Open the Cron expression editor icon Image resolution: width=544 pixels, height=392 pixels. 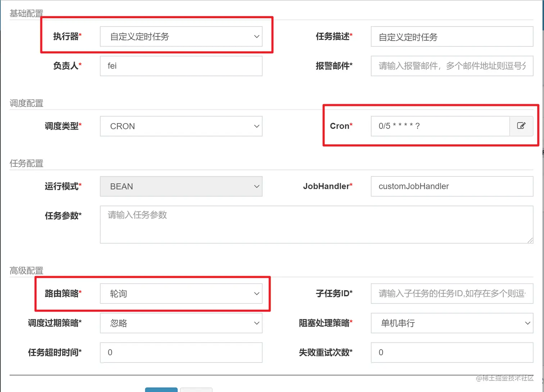(521, 126)
